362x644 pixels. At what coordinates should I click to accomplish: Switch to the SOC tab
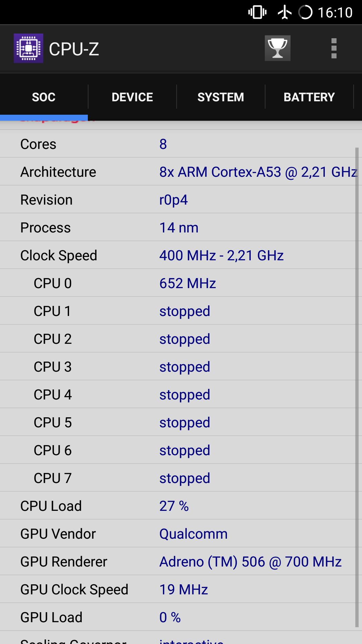pos(44,97)
